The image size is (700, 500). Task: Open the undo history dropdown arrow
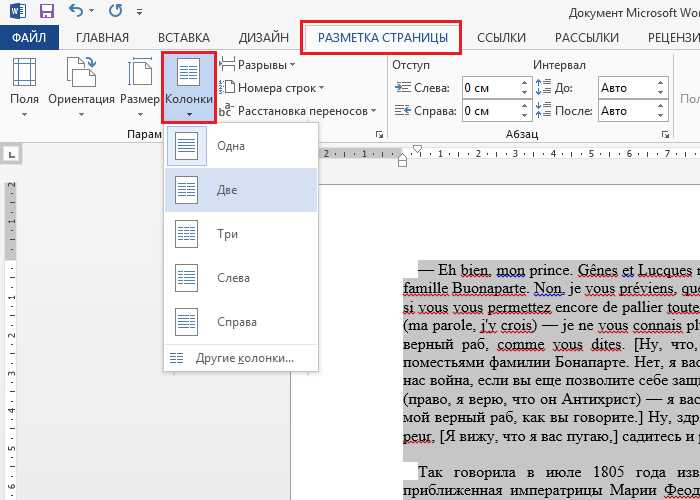pos(92,11)
